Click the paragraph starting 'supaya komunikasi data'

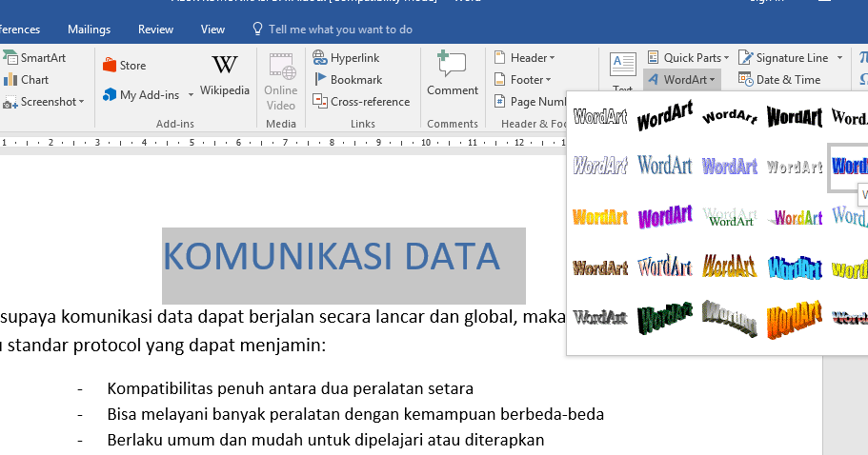tap(283, 316)
